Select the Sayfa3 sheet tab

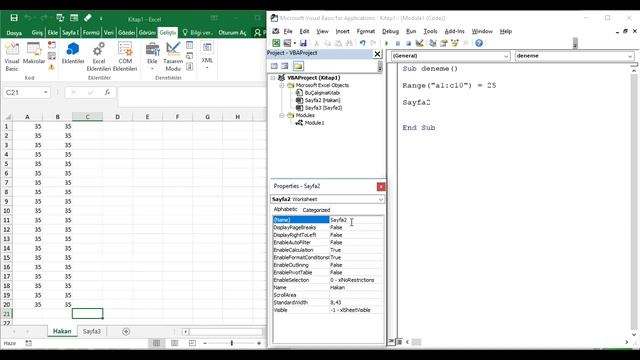point(91,331)
